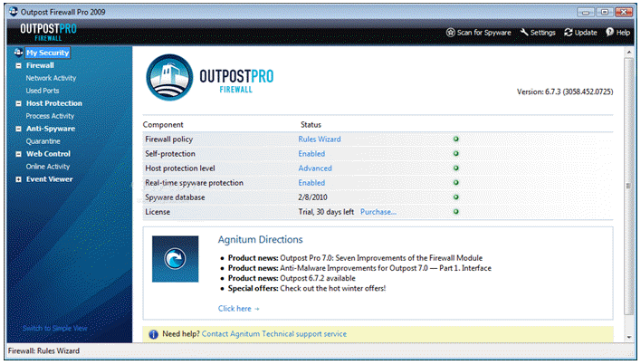
Task: Click the Firewall: Rules Wizard status bar text
Action: (44, 351)
